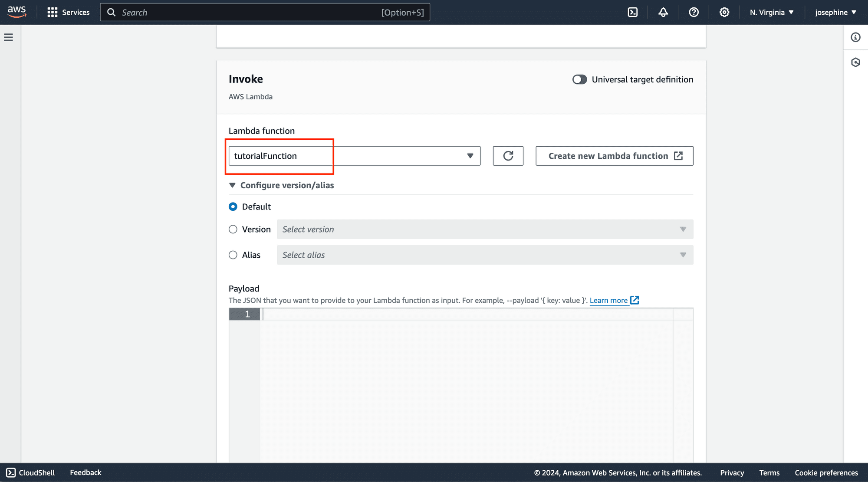This screenshot has width=868, height=482.
Task: Open the Privacy link
Action: click(732, 472)
